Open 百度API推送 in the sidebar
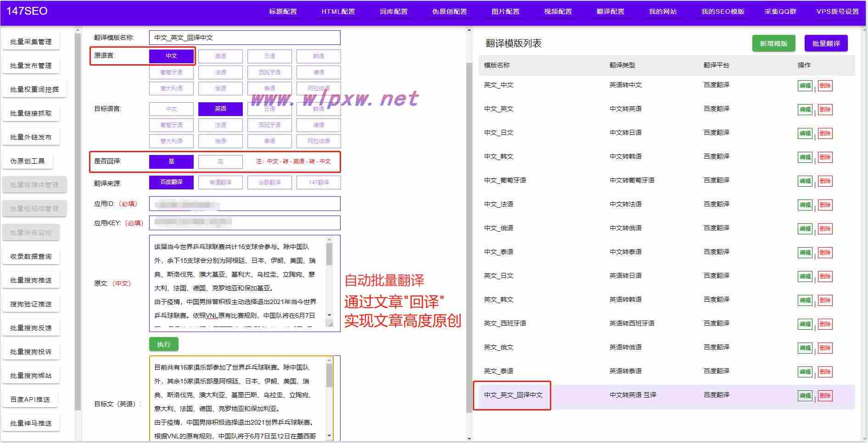 pyautogui.click(x=30, y=399)
